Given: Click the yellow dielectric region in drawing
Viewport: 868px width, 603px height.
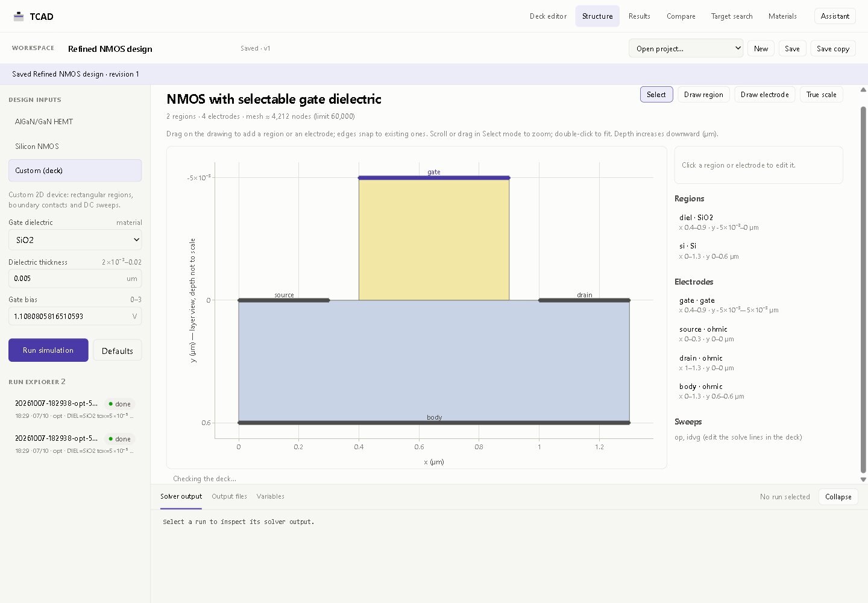Looking at the screenshot, I should pos(434,239).
